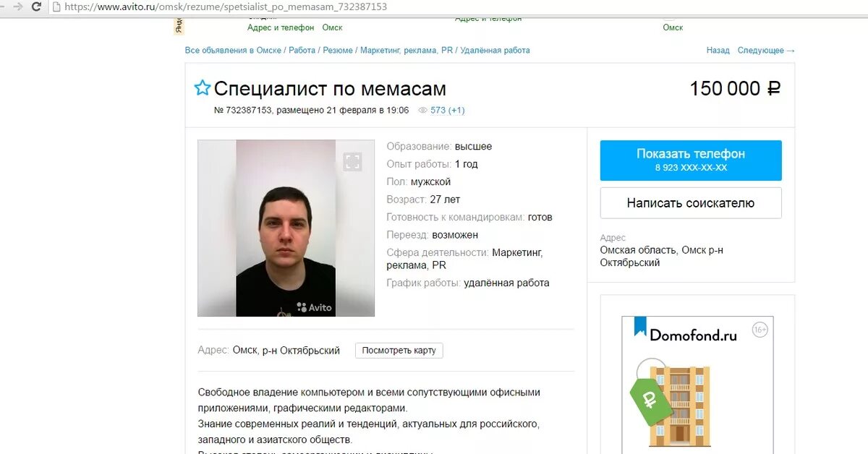This screenshot has width=868, height=454.
Task: Reload the page with refresh icon
Action: tap(36, 7)
